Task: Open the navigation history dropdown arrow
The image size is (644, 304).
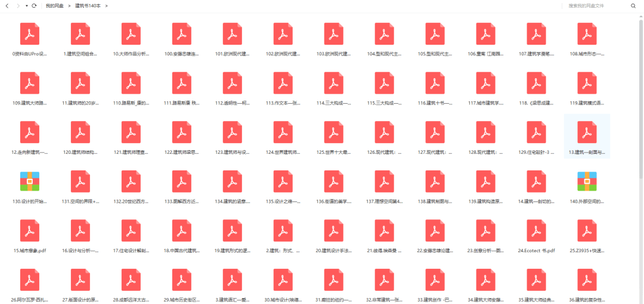Action: (27, 5)
